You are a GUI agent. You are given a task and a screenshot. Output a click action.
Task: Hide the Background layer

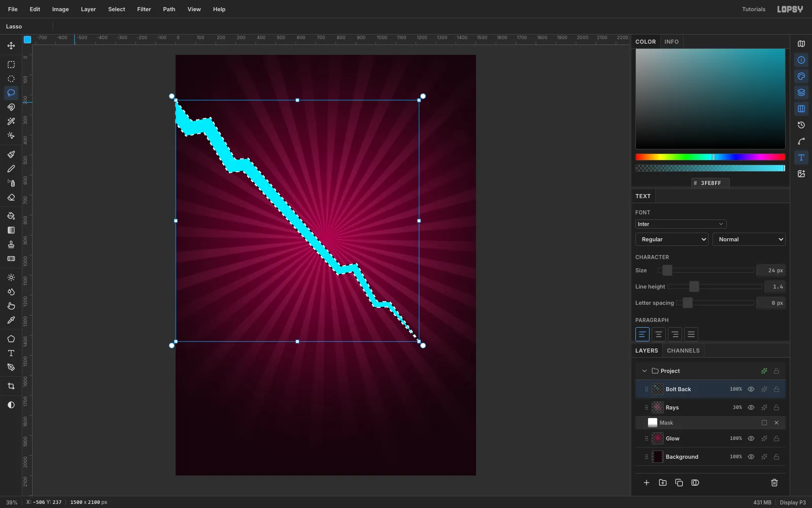pos(751,457)
